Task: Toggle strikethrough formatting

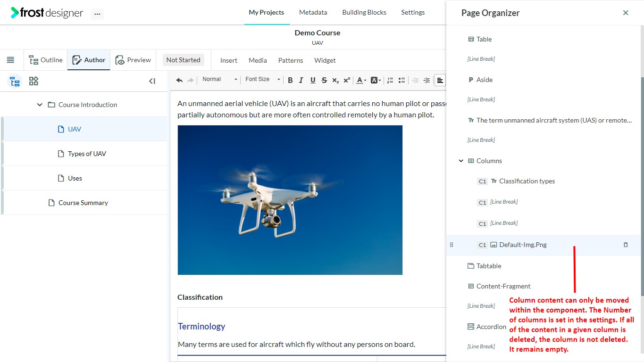Action: click(324, 80)
